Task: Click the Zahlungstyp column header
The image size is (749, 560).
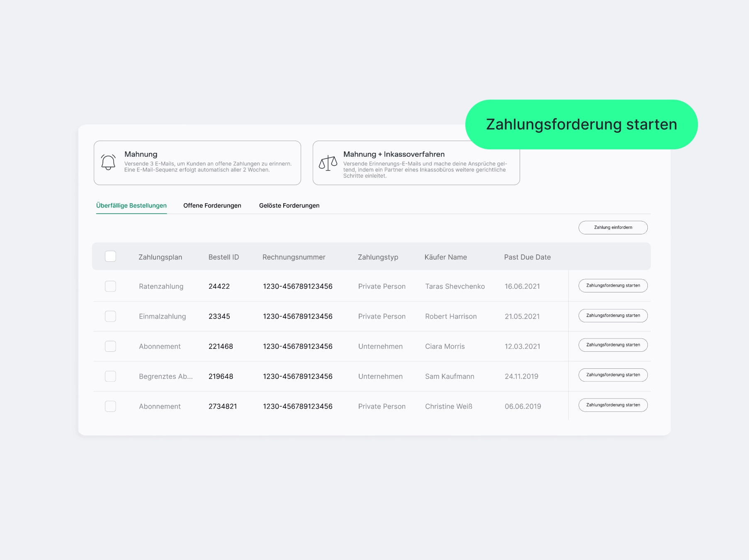Action: click(x=378, y=257)
